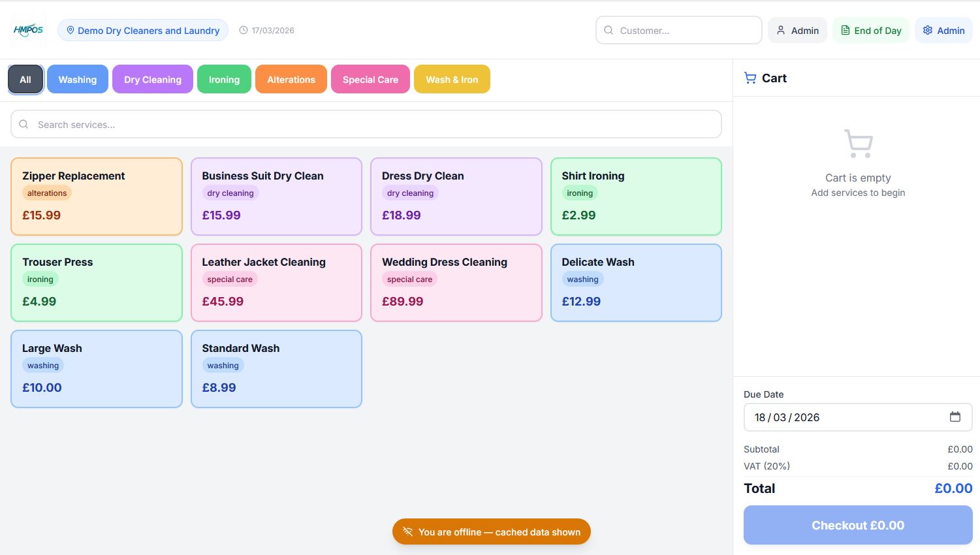Screen dimensions: 980x555
Task: Click the cart icon in Cart header
Action: coord(750,78)
